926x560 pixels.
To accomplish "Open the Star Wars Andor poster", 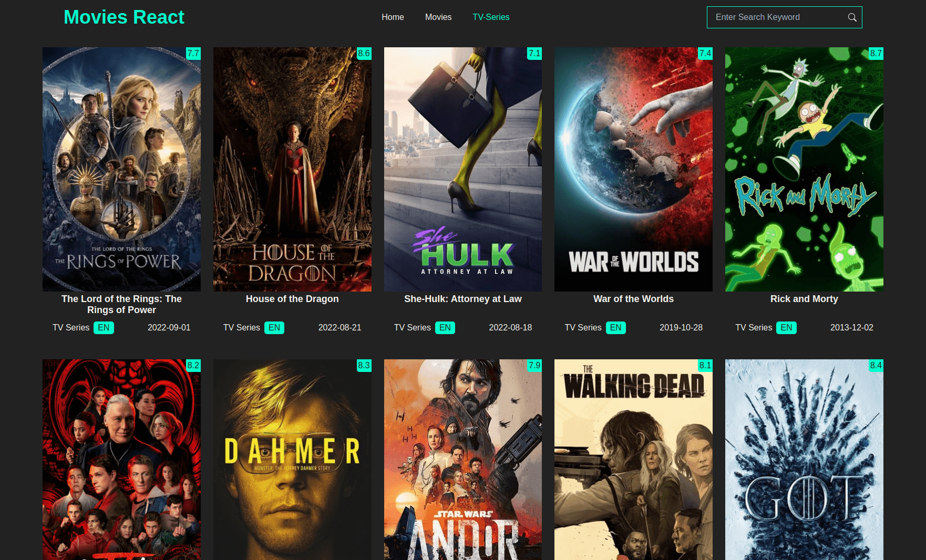I will point(463,460).
